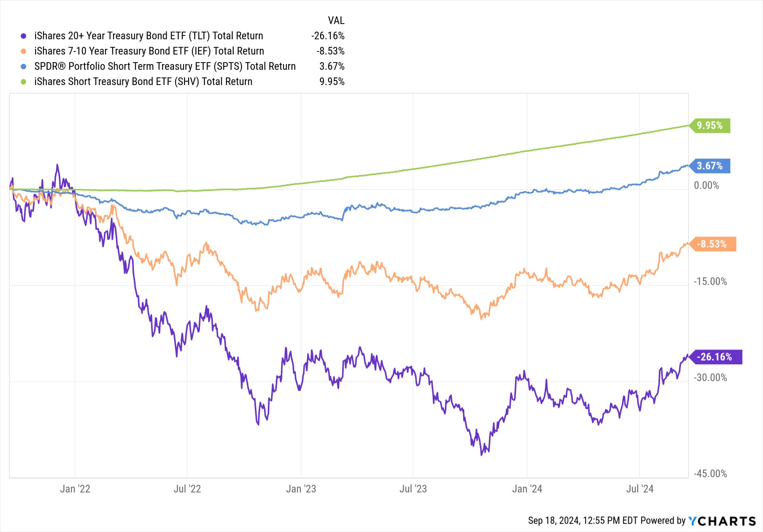This screenshot has height=532, width=763.
Task: Select the SPDR Portfolio Short Term Treasury ETF label
Action: tap(165, 66)
